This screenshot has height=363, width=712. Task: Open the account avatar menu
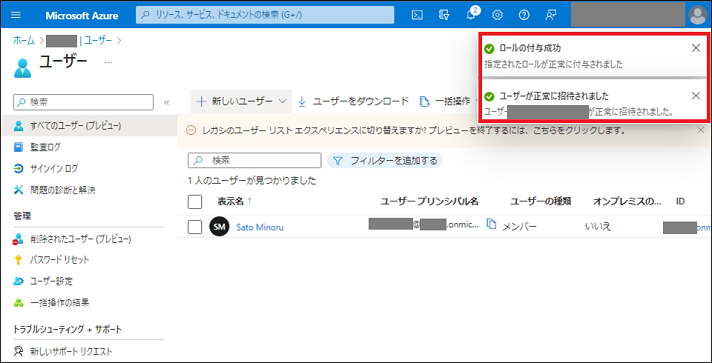(x=697, y=15)
